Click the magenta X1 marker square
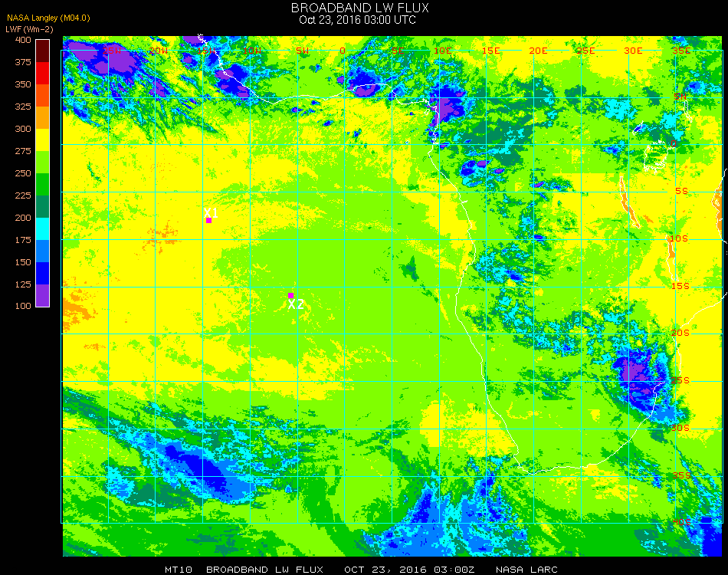728x575 pixels. point(209,221)
